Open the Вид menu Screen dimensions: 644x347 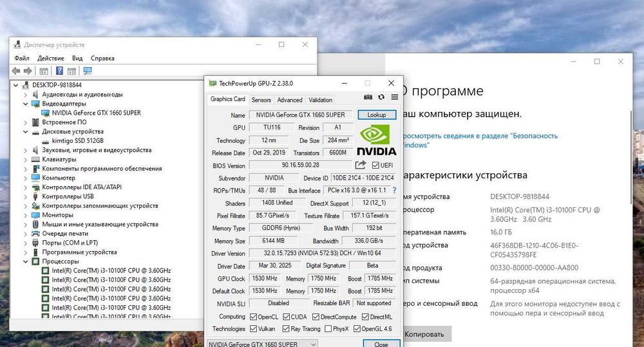click(x=77, y=59)
